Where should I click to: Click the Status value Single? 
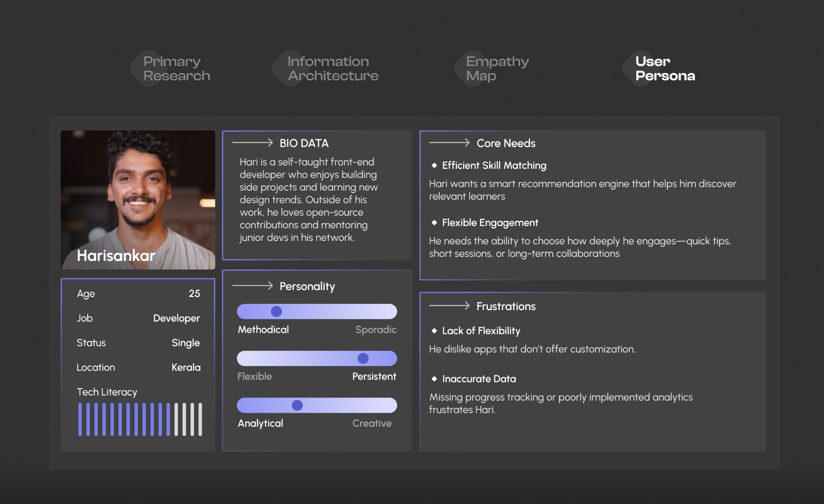pyautogui.click(x=186, y=343)
